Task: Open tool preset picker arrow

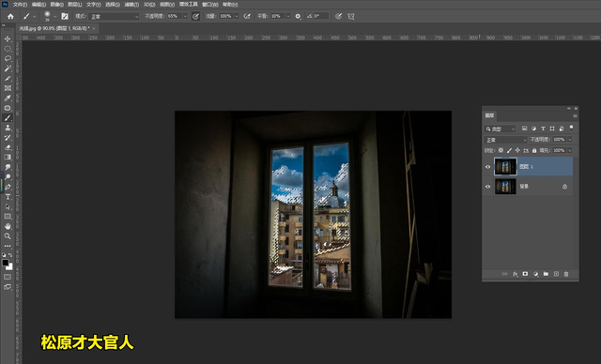Action: 35,17
